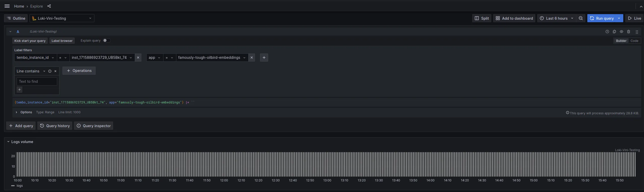Click the Explore breadcrumb
This screenshot has width=644, height=192.
click(x=36, y=6)
